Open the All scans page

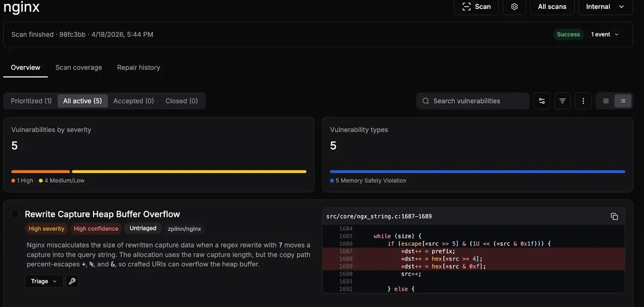[x=552, y=6]
